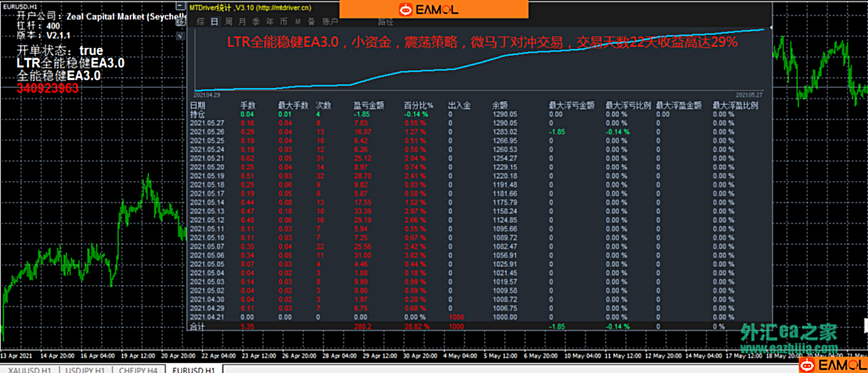
Task: Switch to the XAUUSD H1 chart tab
Action: (x=30, y=369)
